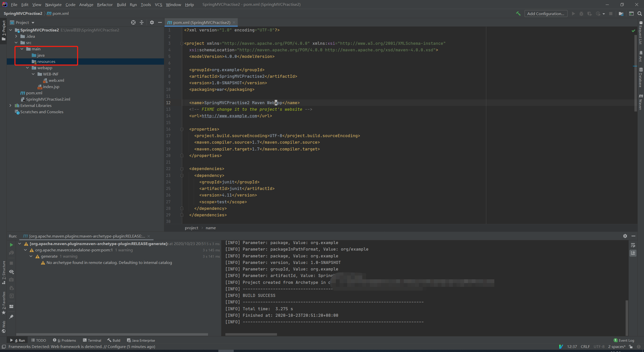Click the green Build Project hammer icon
This screenshot has height=352, width=644.
coord(518,14)
